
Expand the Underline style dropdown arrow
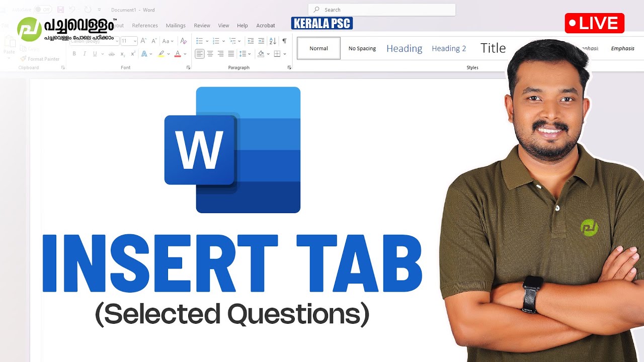(102, 54)
